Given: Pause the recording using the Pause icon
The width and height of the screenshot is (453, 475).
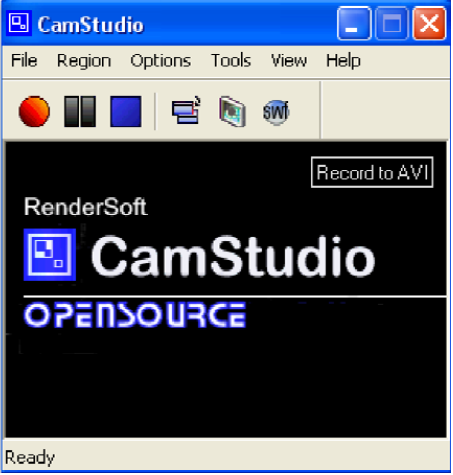Looking at the screenshot, I should (80, 112).
